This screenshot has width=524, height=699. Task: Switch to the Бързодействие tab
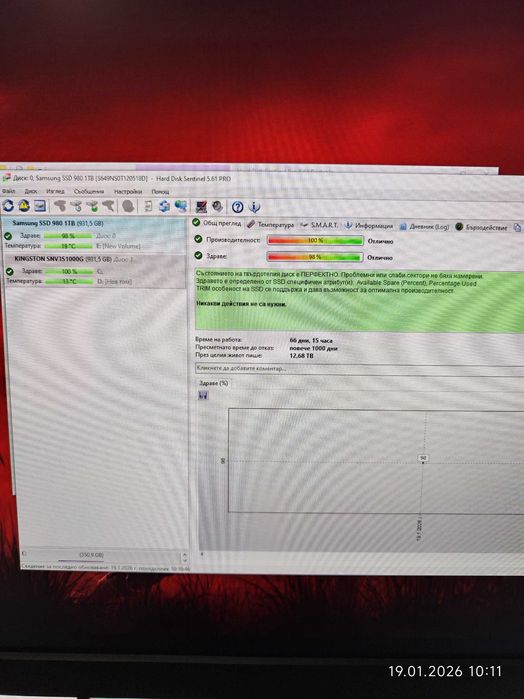tap(481, 227)
